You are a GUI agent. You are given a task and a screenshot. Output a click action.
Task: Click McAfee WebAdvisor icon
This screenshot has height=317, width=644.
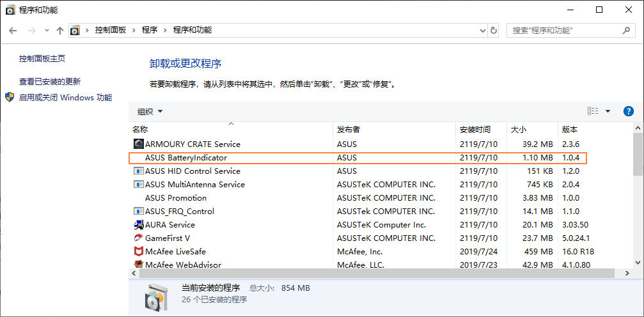(x=139, y=265)
